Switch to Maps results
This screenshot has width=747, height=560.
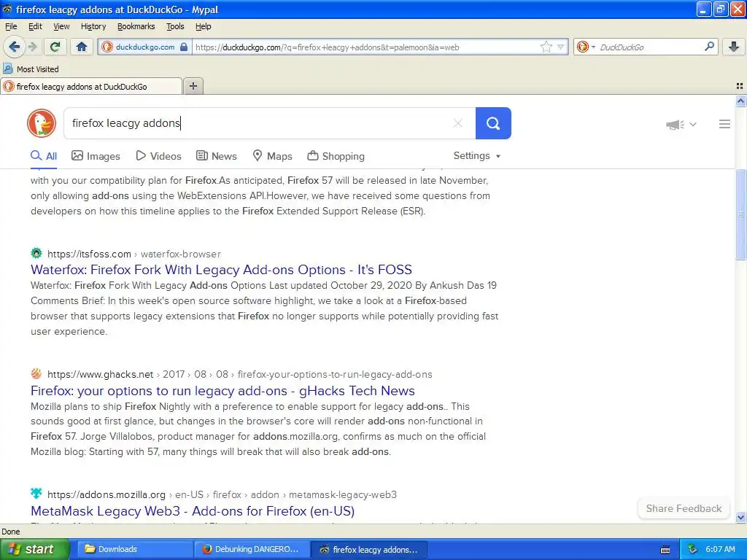(x=272, y=156)
